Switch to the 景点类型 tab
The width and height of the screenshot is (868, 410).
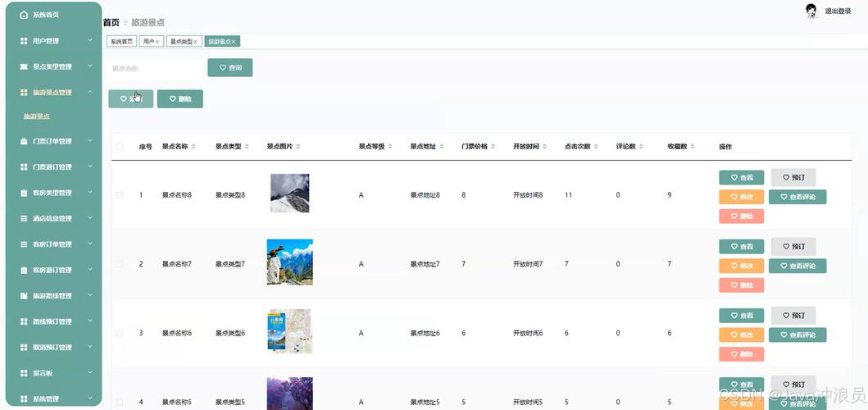[184, 42]
